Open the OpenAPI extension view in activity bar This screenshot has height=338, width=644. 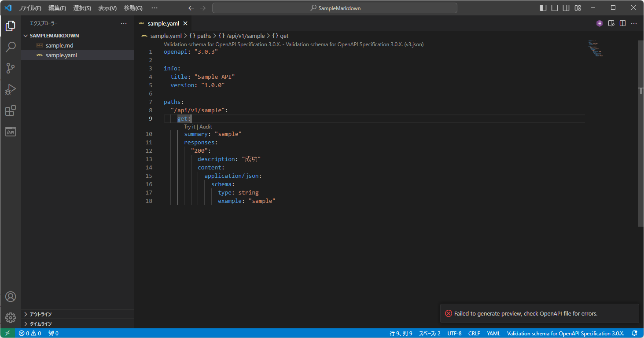[x=11, y=131]
